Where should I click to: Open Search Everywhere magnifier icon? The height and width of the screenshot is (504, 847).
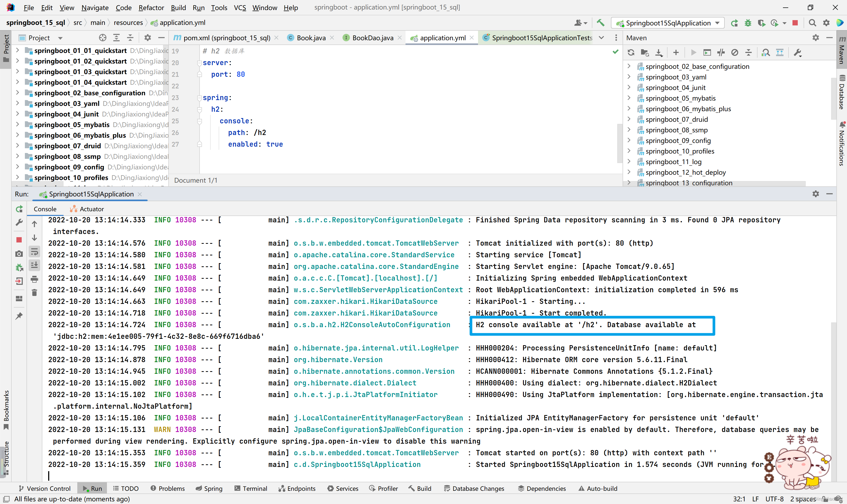[812, 23]
